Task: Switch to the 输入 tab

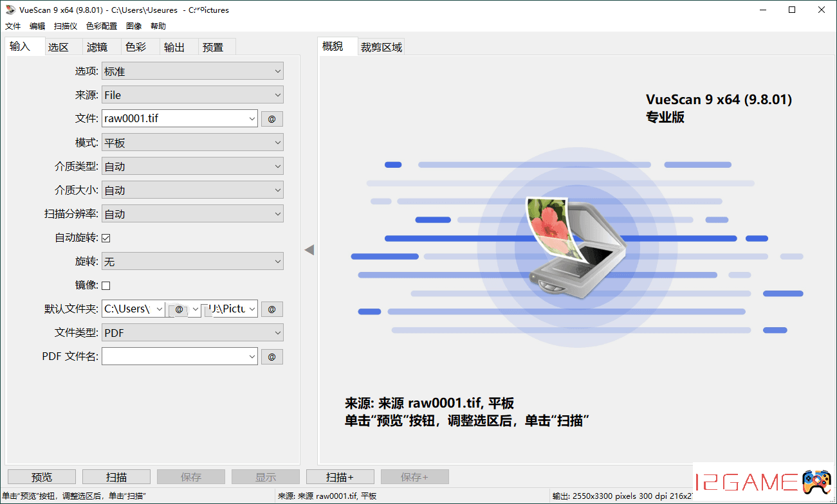Action: (24, 46)
